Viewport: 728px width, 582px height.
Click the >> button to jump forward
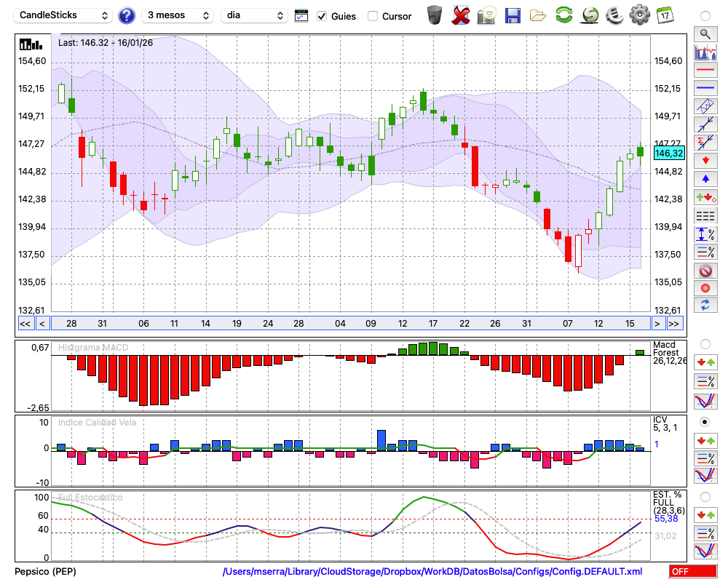click(x=675, y=324)
